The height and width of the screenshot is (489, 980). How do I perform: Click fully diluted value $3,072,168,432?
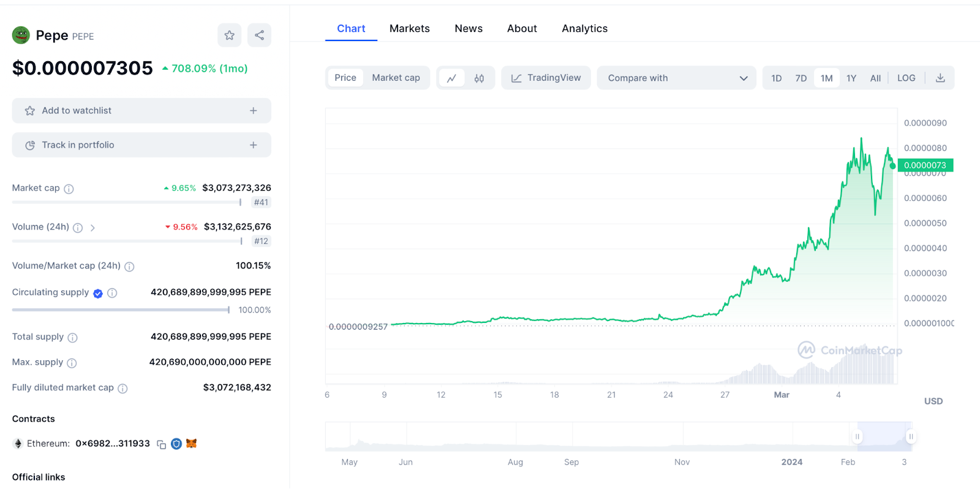[x=237, y=387]
